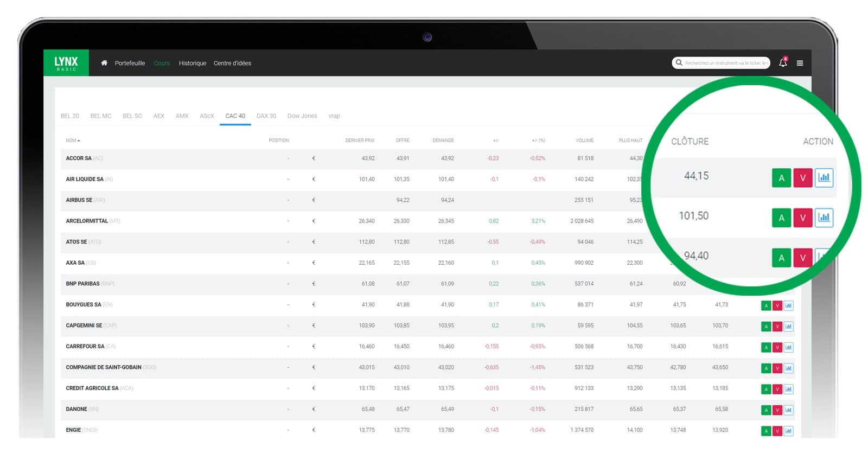Open chart for Carrefour SA
The width and height of the screenshot is (868, 453).
click(788, 347)
